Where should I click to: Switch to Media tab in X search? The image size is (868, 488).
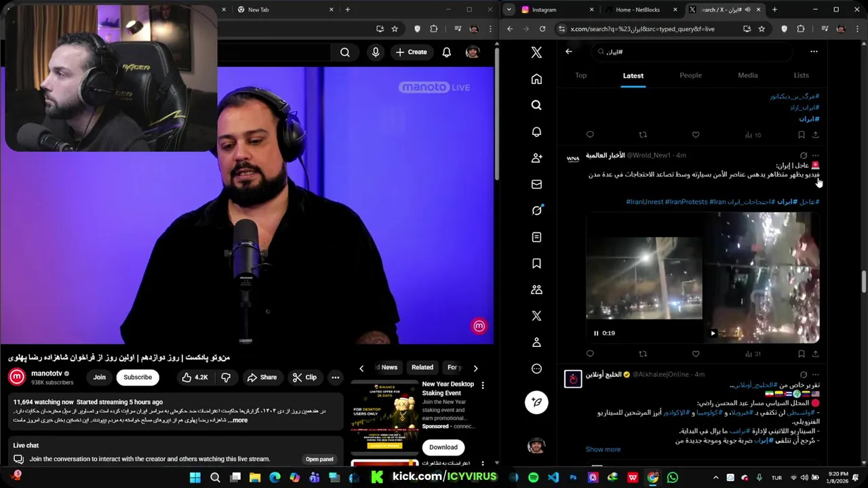748,75
